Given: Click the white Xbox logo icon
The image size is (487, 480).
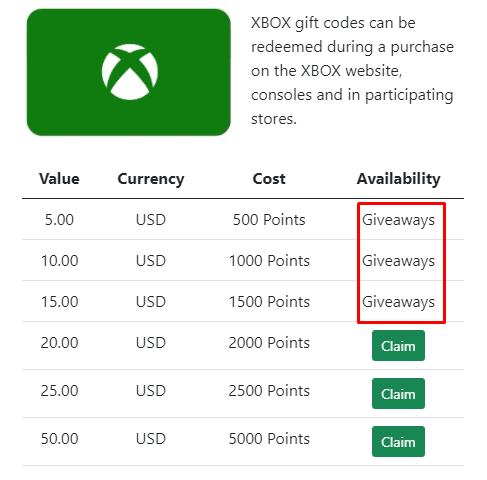Looking at the screenshot, I should point(130,72).
